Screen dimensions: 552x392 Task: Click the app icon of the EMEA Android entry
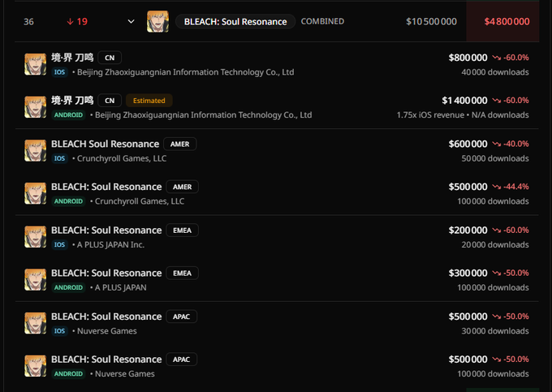[35, 280]
